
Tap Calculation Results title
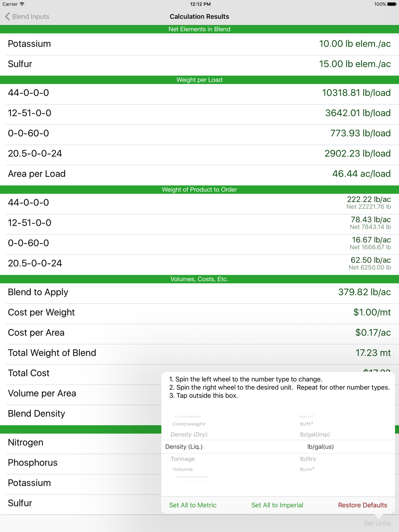click(199, 16)
